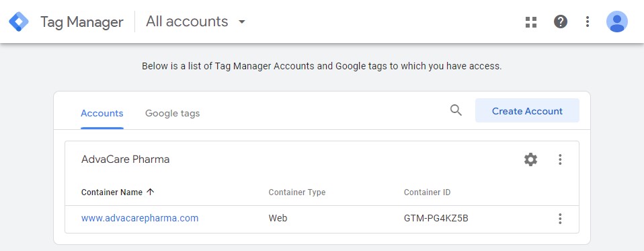644x251 pixels.
Task: Open AdvaCare Pharma account settings gear
Action: click(x=530, y=159)
